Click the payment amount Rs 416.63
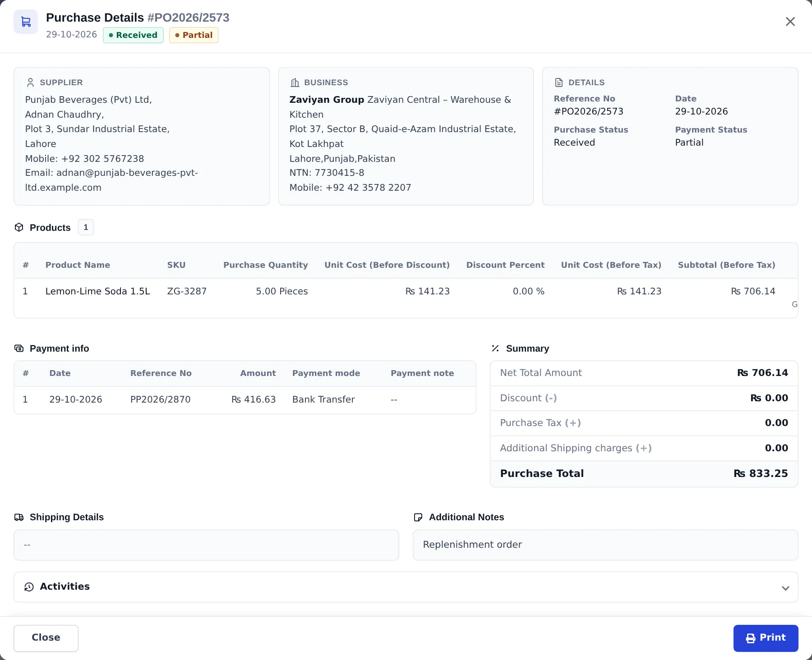 (x=254, y=399)
